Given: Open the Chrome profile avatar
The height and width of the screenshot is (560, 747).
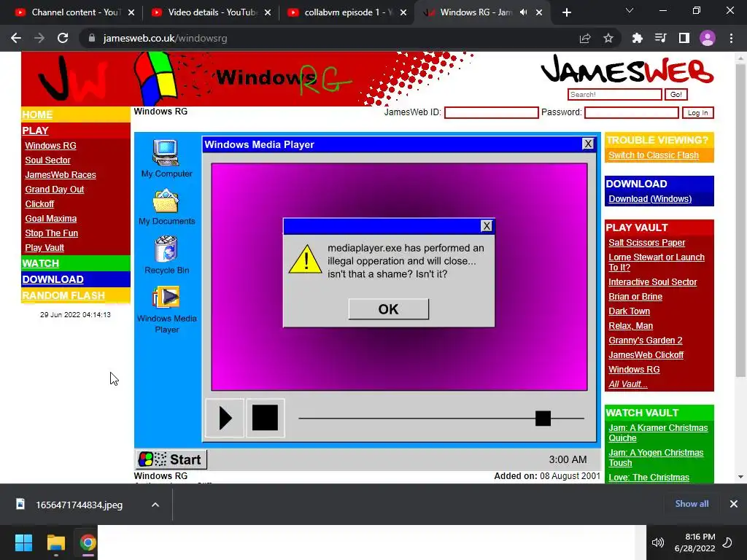Looking at the screenshot, I should 708,38.
